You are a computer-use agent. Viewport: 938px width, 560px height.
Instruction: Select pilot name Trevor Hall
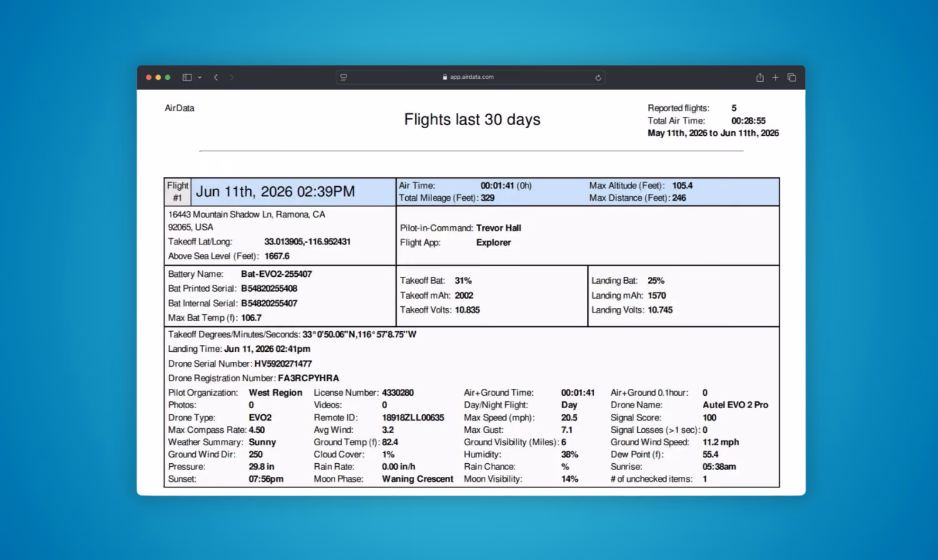click(x=498, y=228)
